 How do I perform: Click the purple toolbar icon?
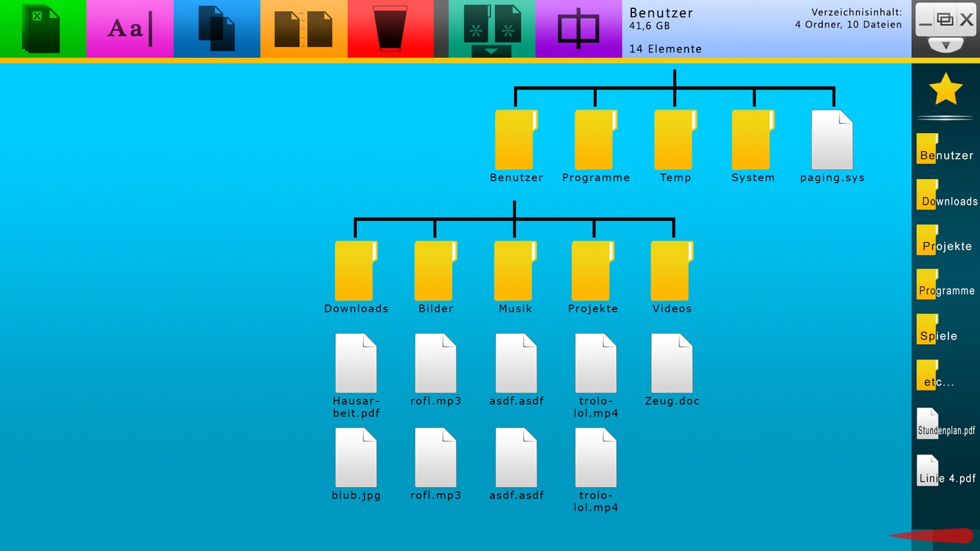(578, 29)
